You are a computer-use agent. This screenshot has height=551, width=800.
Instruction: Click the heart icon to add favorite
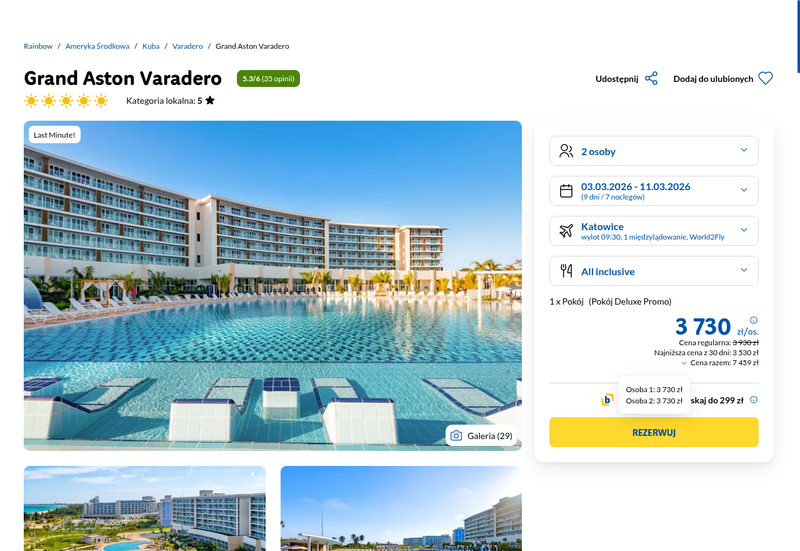[x=765, y=79]
